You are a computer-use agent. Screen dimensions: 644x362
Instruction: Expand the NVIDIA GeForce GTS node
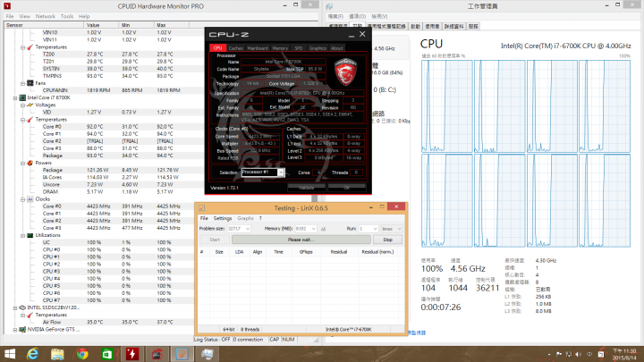(15, 330)
